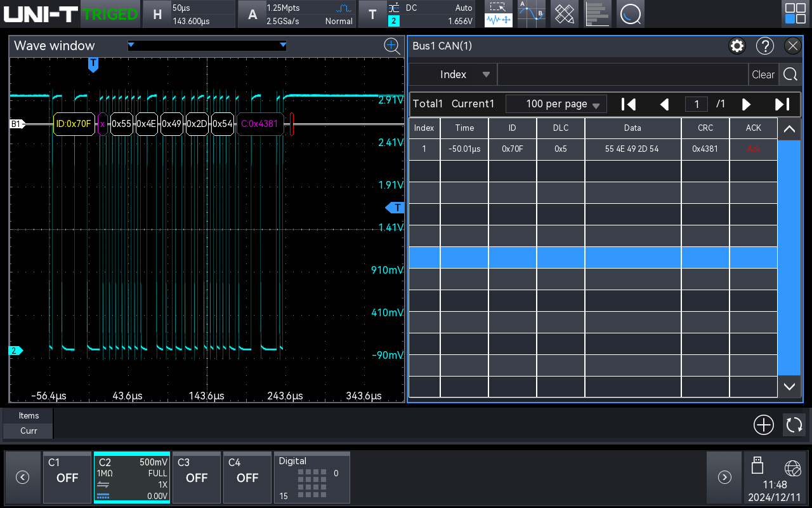Add a measurement with plus icon
The height and width of the screenshot is (508, 812).
[x=764, y=425]
